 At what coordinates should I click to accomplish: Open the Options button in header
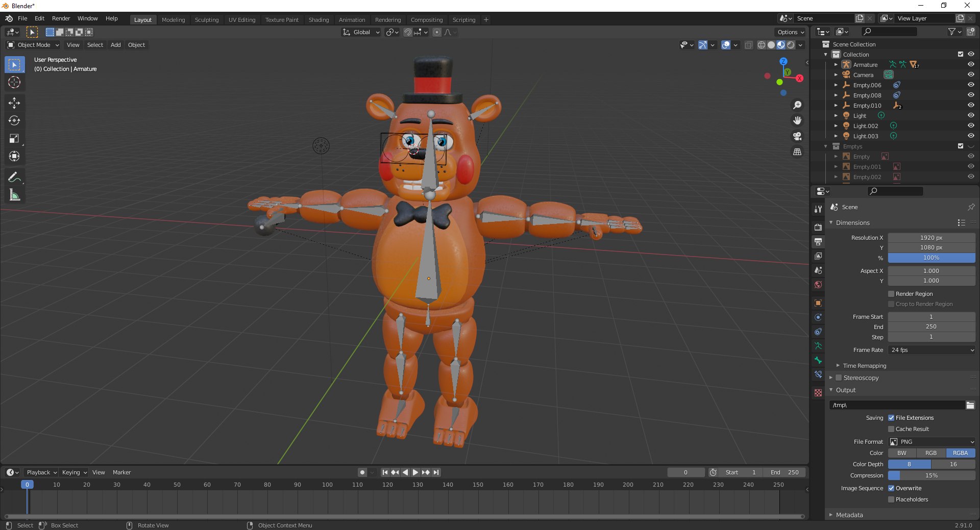tap(791, 32)
